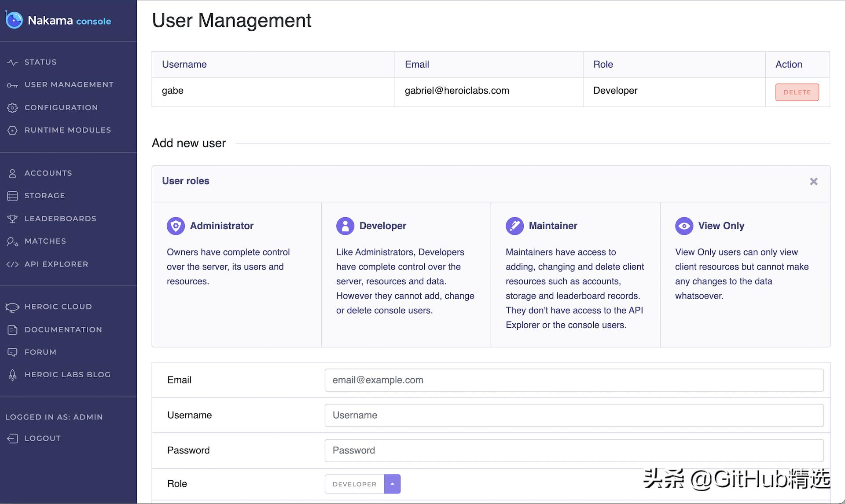Click the Leaderboards trophy icon

point(12,219)
